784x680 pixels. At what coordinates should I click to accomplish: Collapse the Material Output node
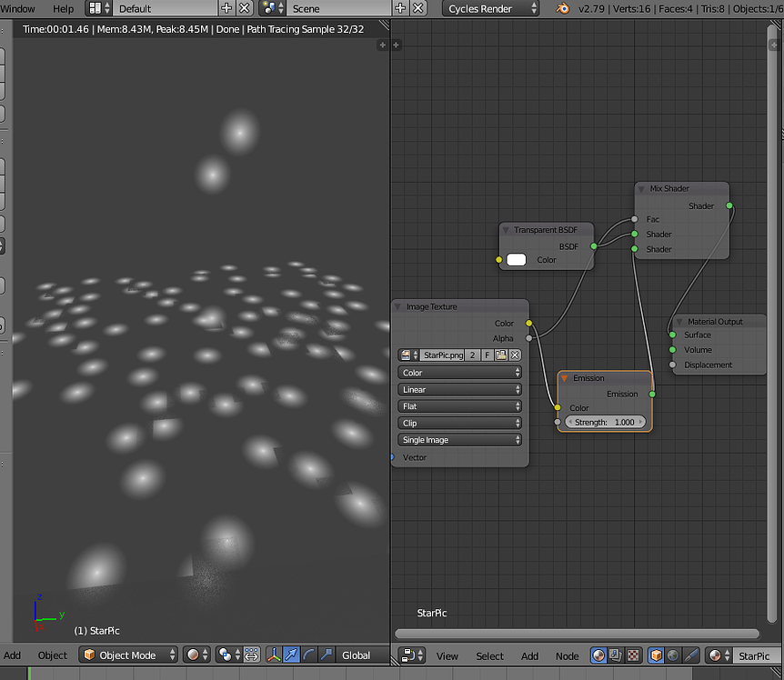(679, 322)
